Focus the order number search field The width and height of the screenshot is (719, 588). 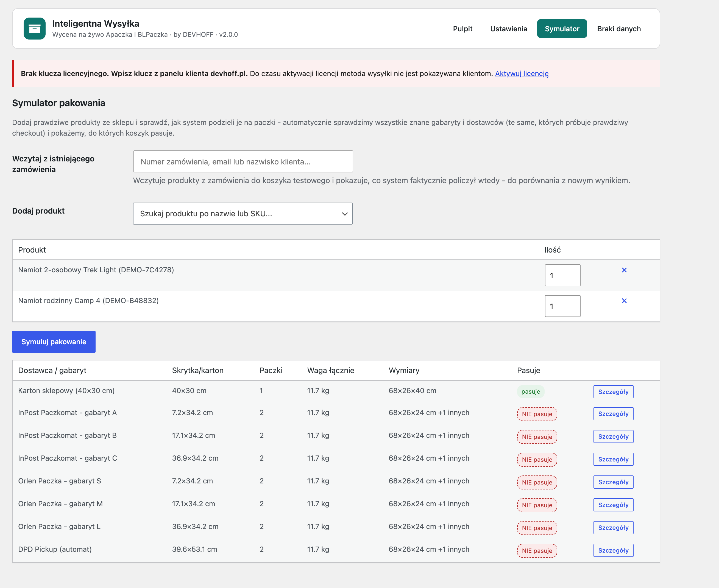(x=243, y=162)
